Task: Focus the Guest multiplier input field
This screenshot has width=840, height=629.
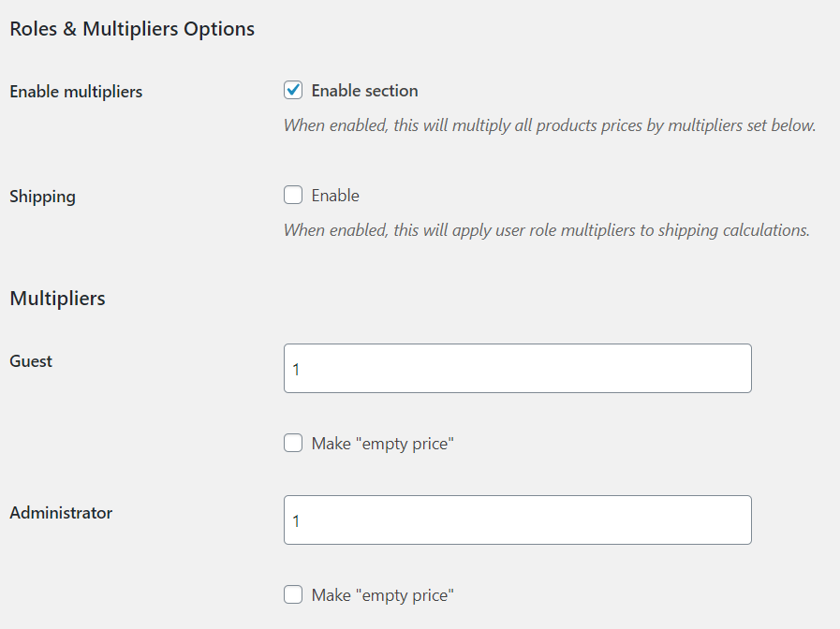Action: [x=518, y=368]
